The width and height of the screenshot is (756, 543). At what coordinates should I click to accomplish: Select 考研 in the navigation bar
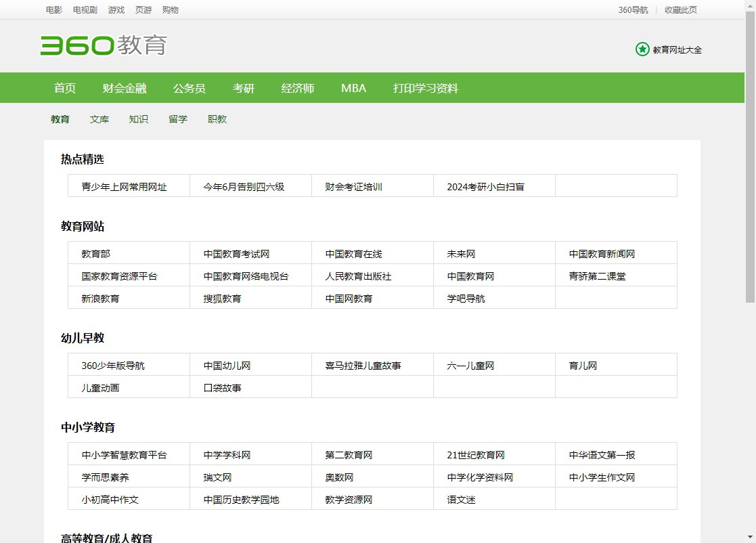coord(244,88)
